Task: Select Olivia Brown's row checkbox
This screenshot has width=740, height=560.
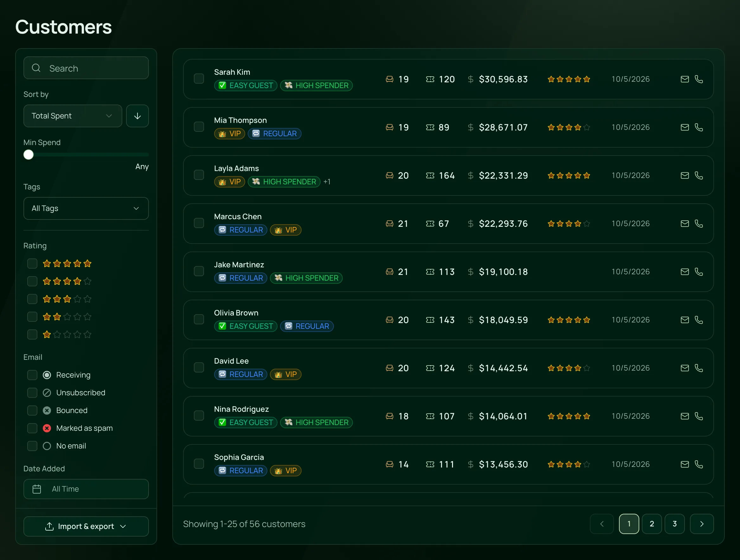Action: click(x=199, y=320)
